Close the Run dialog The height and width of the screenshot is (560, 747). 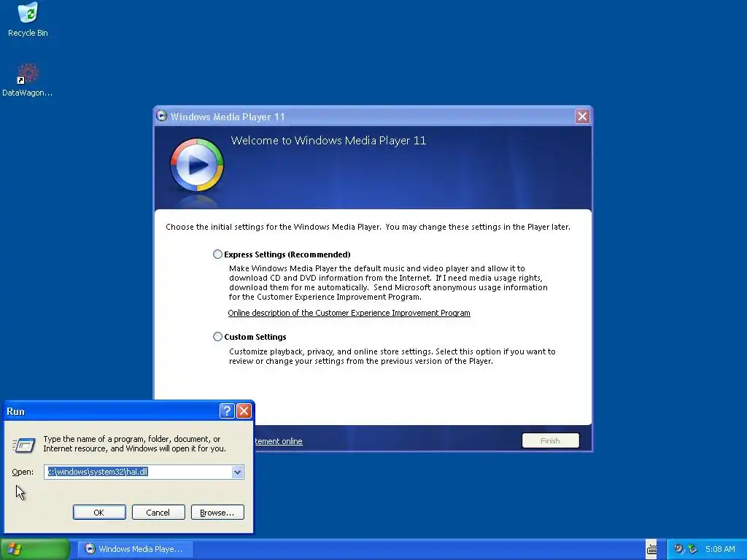244,411
